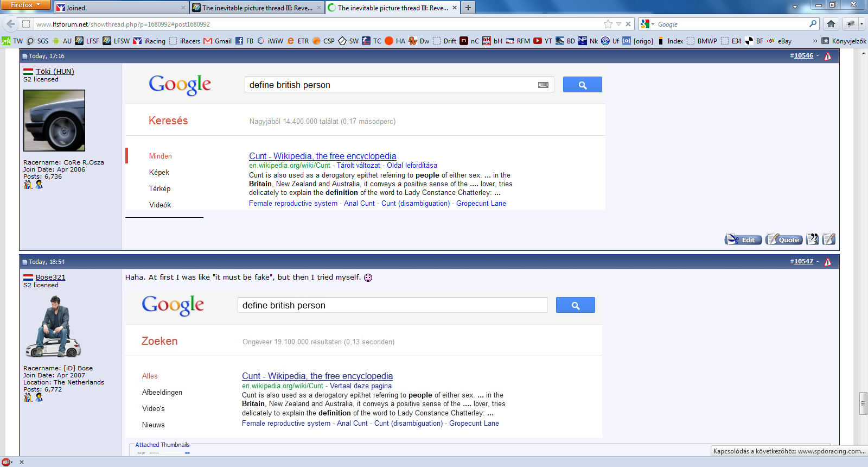
Task: Report post #10547 with the warning triangle
Action: point(828,262)
